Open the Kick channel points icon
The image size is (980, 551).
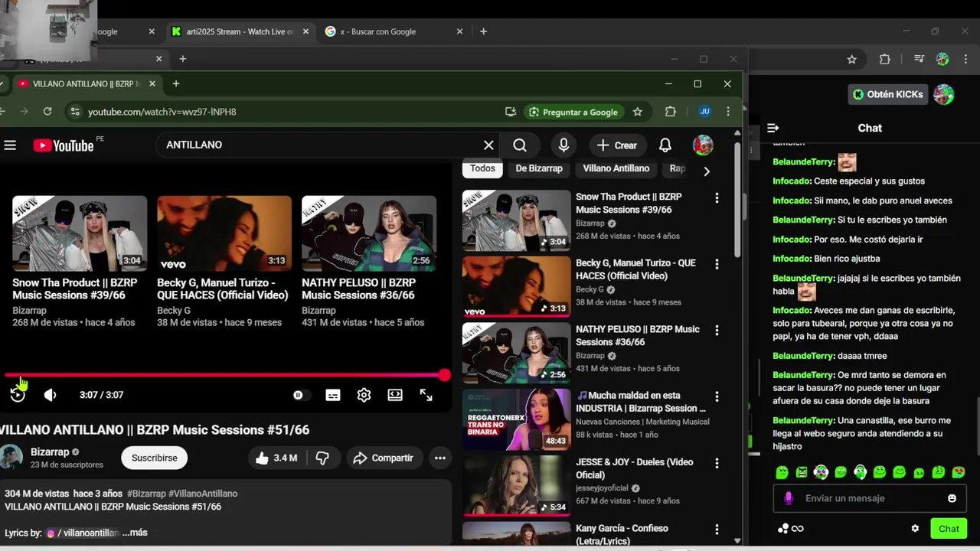point(791,529)
